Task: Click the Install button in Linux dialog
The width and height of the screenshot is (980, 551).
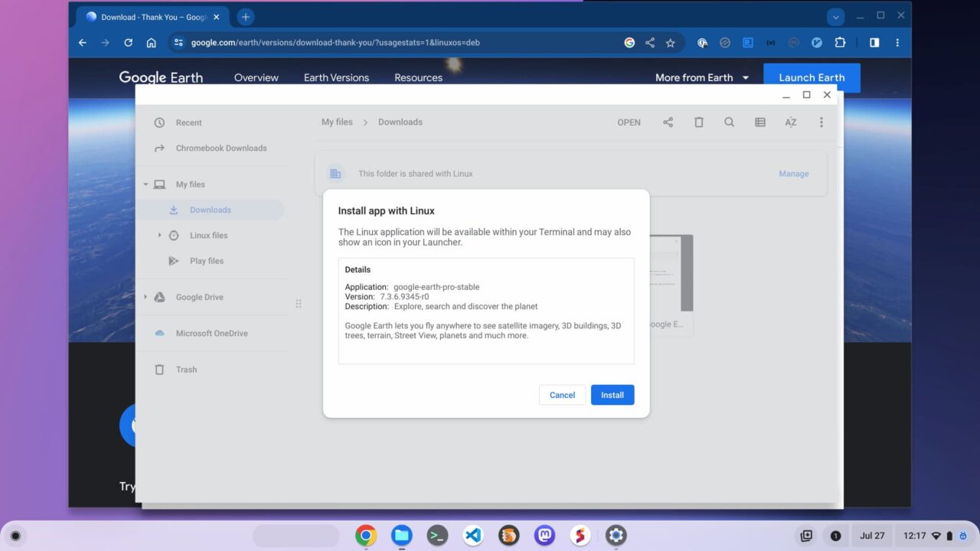Action: tap(612, 395)
